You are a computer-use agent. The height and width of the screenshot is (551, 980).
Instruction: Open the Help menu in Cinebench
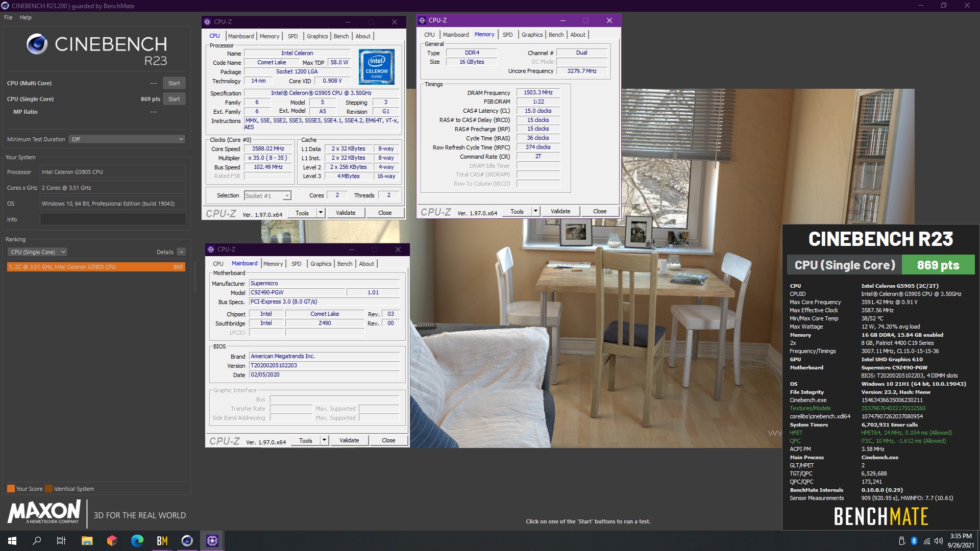(x=26, y=17)
